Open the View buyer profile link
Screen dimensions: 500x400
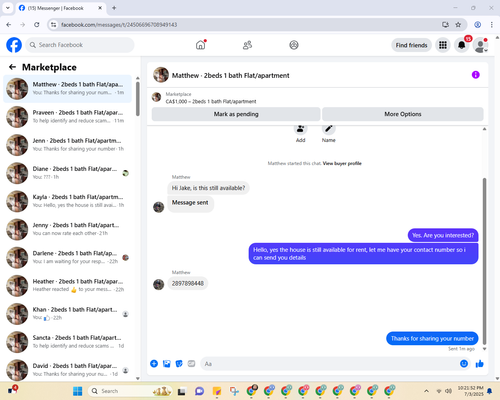[x=342, y=163]
